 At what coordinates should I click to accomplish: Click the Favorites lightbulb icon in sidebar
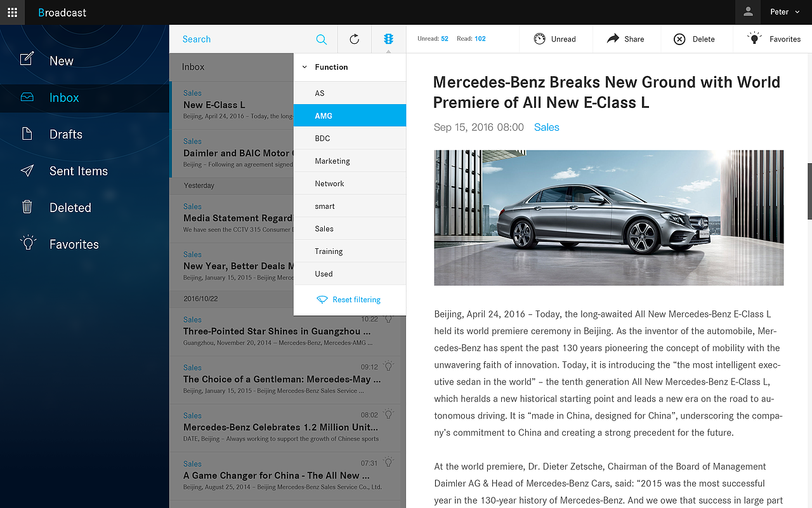(x=27, y=243)
